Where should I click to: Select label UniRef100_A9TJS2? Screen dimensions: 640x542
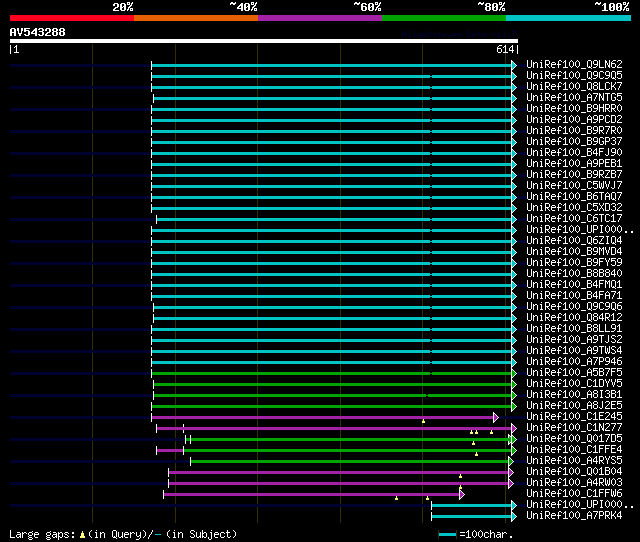pyautogui.click(x=574, y=340)
